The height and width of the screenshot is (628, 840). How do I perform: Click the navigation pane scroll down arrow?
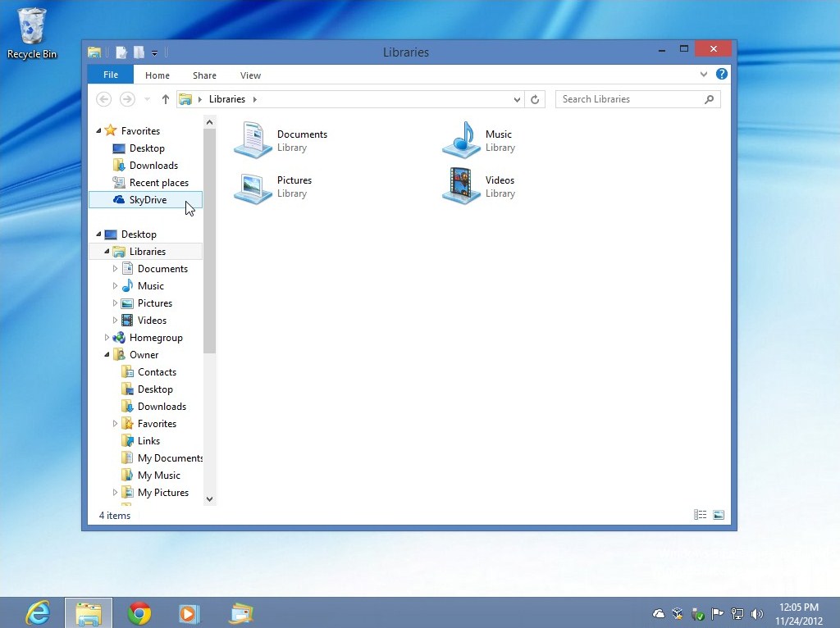click(209, 498)
